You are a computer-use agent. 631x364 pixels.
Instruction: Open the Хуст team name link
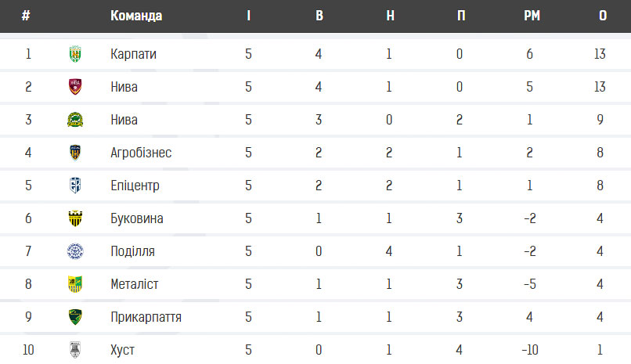coord(122,351)
